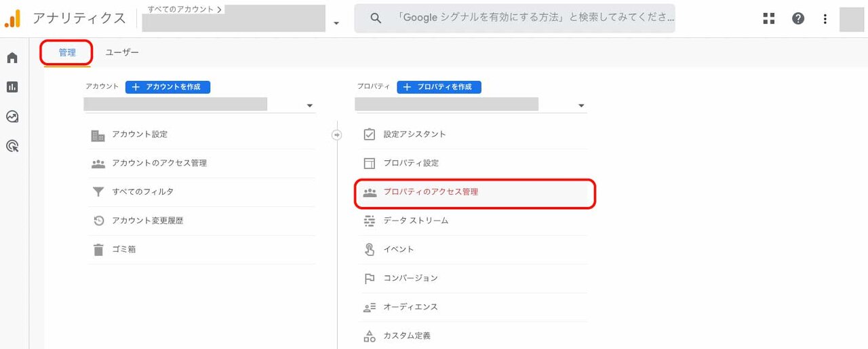
Task: Click the ゴミ箱 trash can icon
Action: pyautogui.click(x=98, y=249)
